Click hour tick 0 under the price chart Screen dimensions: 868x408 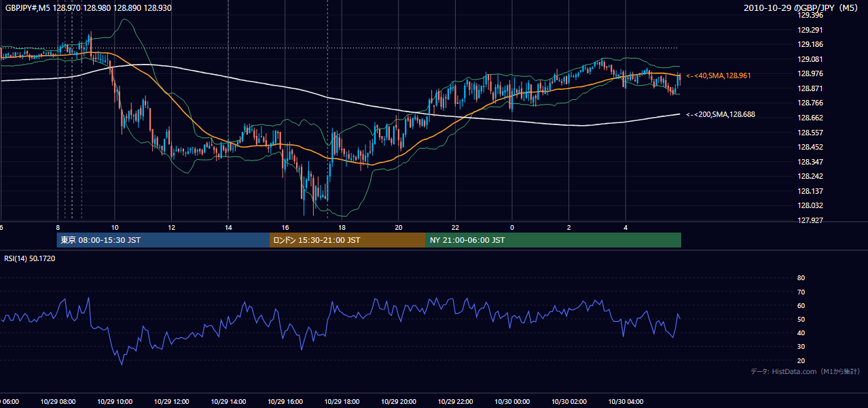click(x=512, y=228)
